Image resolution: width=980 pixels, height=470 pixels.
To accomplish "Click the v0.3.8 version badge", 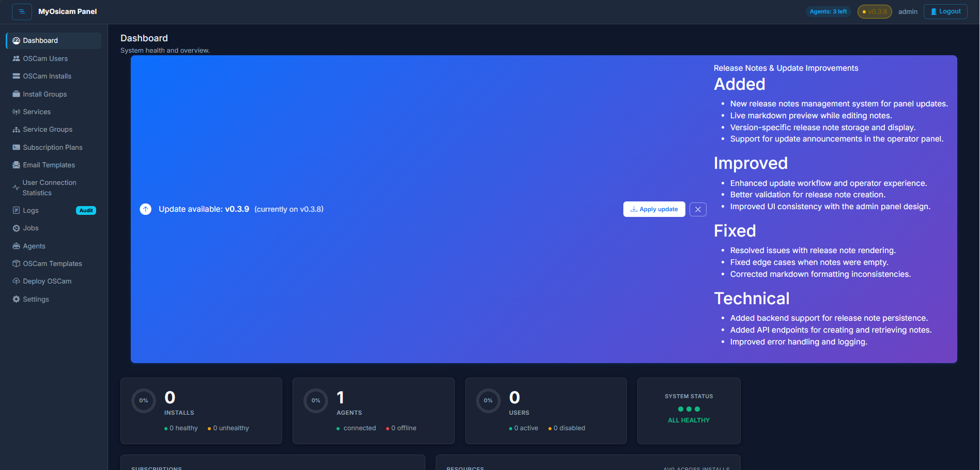I will [875, 11].
